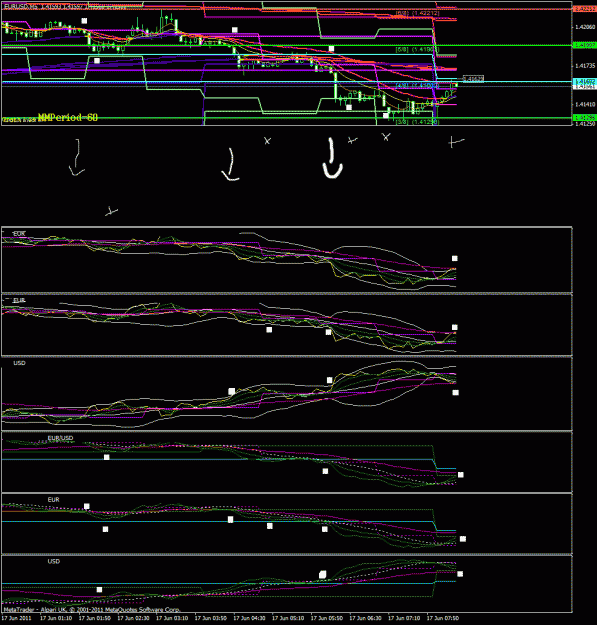Screen dimensions: 597x625
Task: Click the 17 Jun 01:10 time label
Action: (x=56, y=618)
